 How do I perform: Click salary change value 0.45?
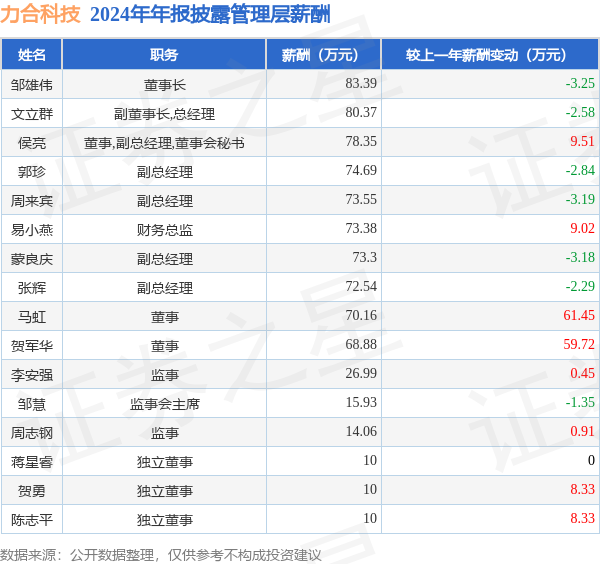[582, 373]
